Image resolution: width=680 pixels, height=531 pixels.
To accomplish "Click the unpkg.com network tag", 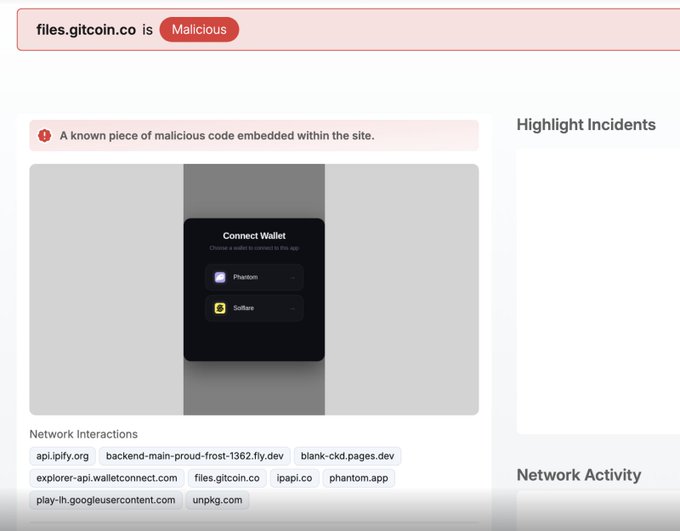I will click(217, 500).
